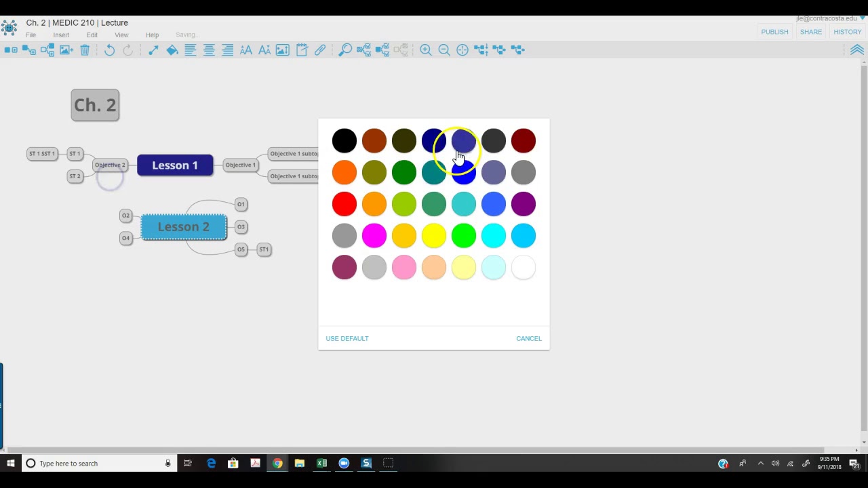The height and width of the screenshot is (488, 868).
Task: Open the View menu
Action: [x=121, y=35]
